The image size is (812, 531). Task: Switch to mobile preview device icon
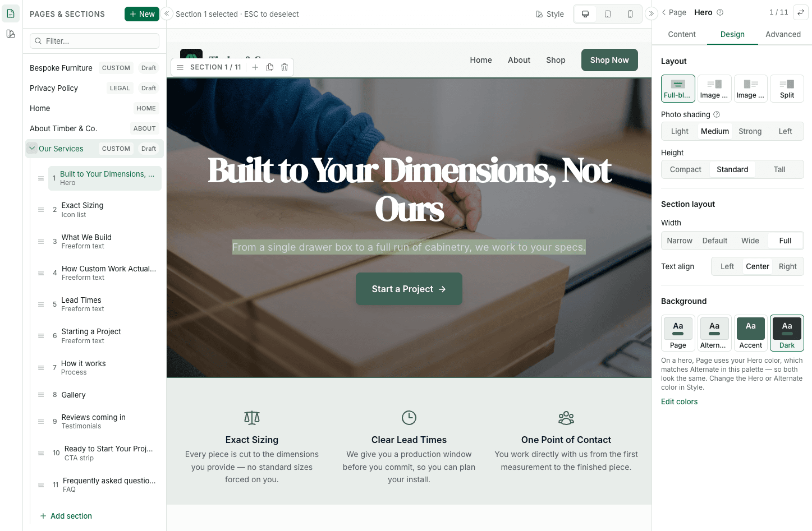pos(630,14)
